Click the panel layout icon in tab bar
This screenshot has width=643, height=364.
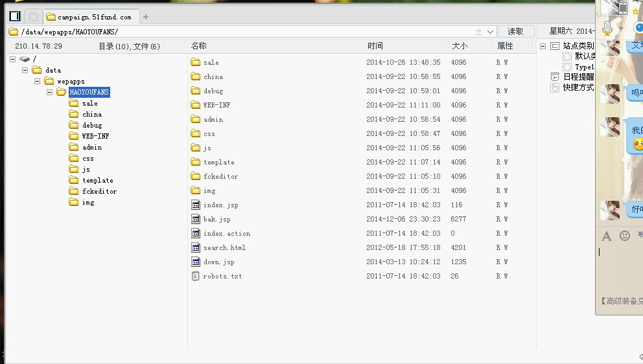pyautogui.click(x=15, y=16)
